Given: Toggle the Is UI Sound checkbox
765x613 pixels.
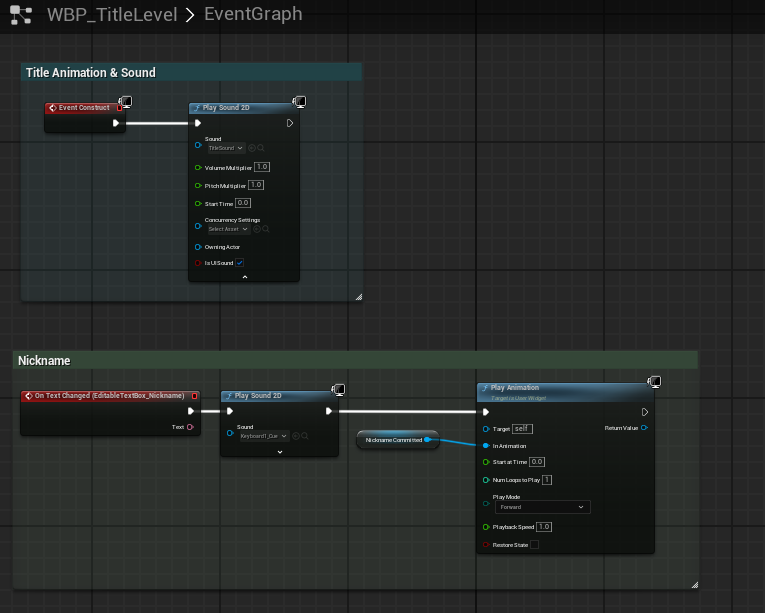Looking at the screenshot, I should (x=240, y=263).
